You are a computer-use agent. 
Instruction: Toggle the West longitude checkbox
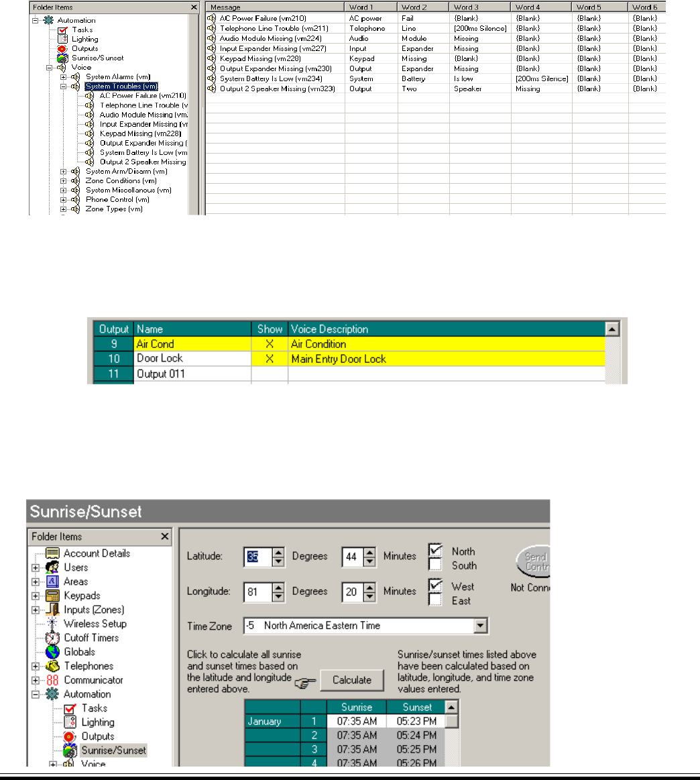pyautogui.click(x=435, y=586)
